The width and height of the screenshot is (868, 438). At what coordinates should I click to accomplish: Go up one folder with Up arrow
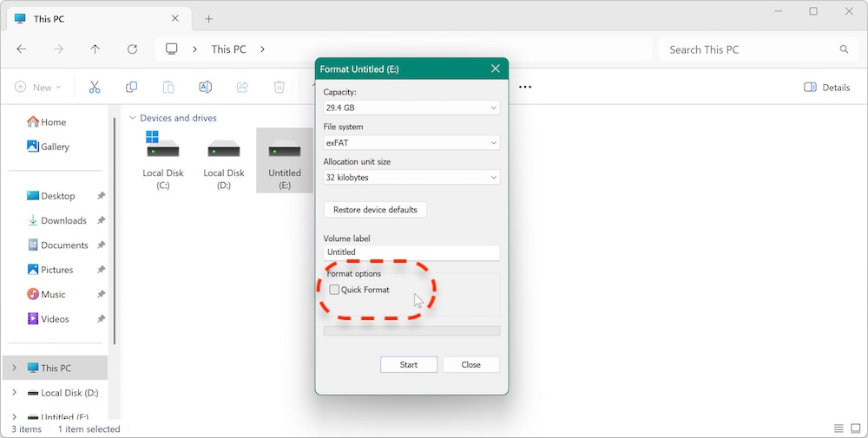tap(95, 49)
